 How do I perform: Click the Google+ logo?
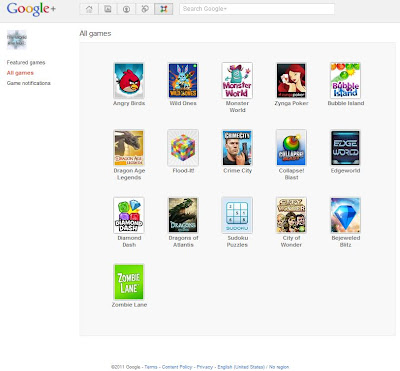tap(31, 9)
